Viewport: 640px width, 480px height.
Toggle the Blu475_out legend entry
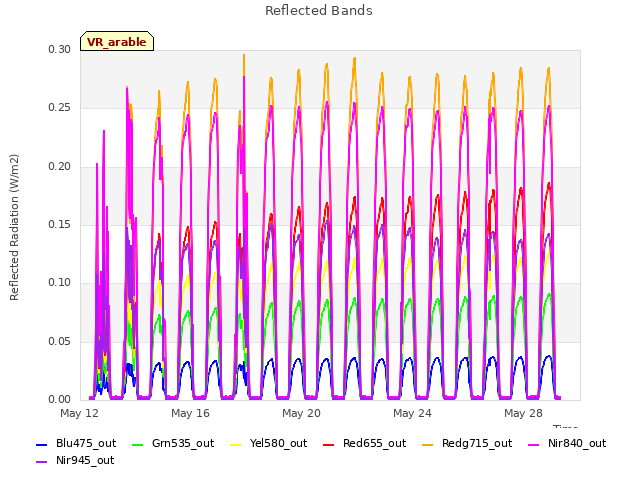76,444
